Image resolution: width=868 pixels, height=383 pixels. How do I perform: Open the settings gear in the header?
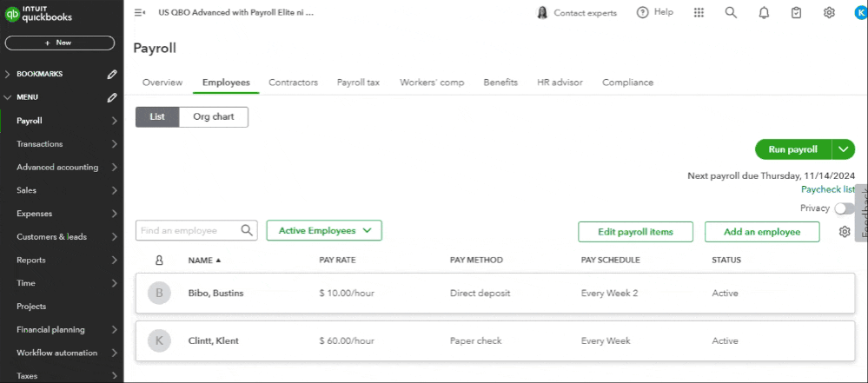(x=829, y=13)
